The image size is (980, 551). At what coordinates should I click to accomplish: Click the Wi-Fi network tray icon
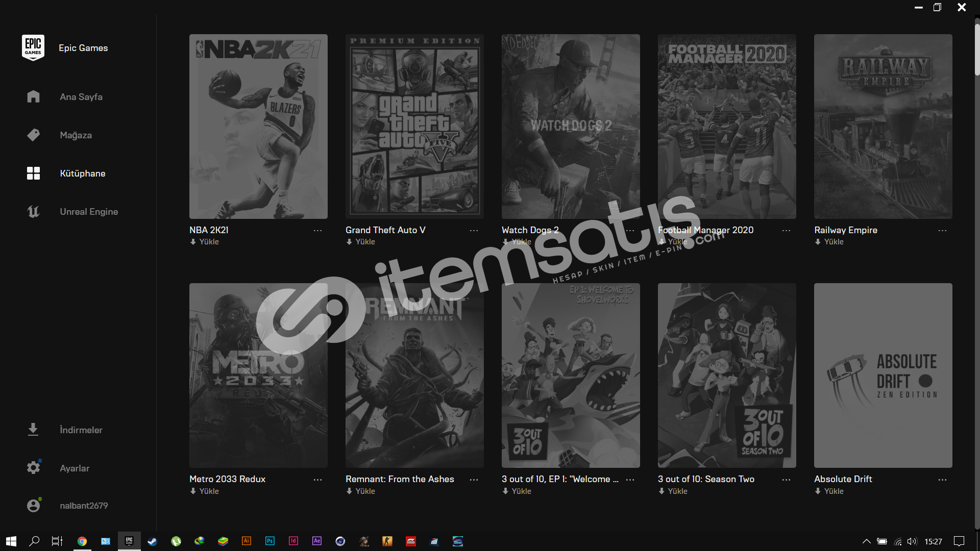pos(898,541)
